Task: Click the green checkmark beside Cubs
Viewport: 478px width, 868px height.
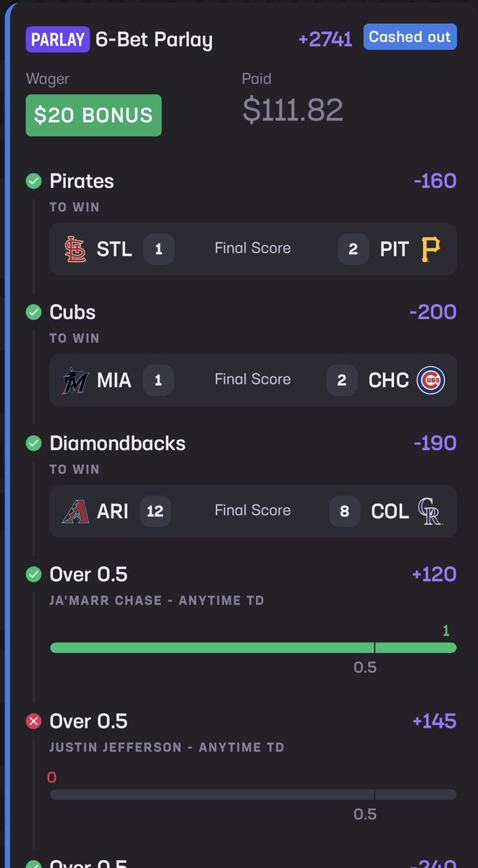Action: point(33,312)
